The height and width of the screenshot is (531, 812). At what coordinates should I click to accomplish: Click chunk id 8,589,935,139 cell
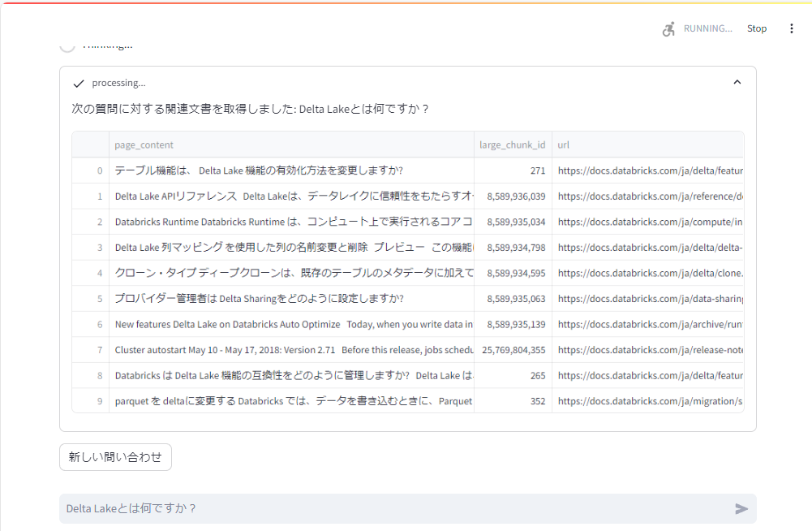point(513,324)
